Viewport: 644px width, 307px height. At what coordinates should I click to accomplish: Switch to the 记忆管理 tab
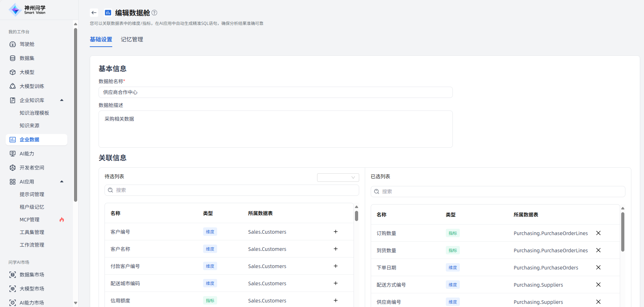pos(132,39)
